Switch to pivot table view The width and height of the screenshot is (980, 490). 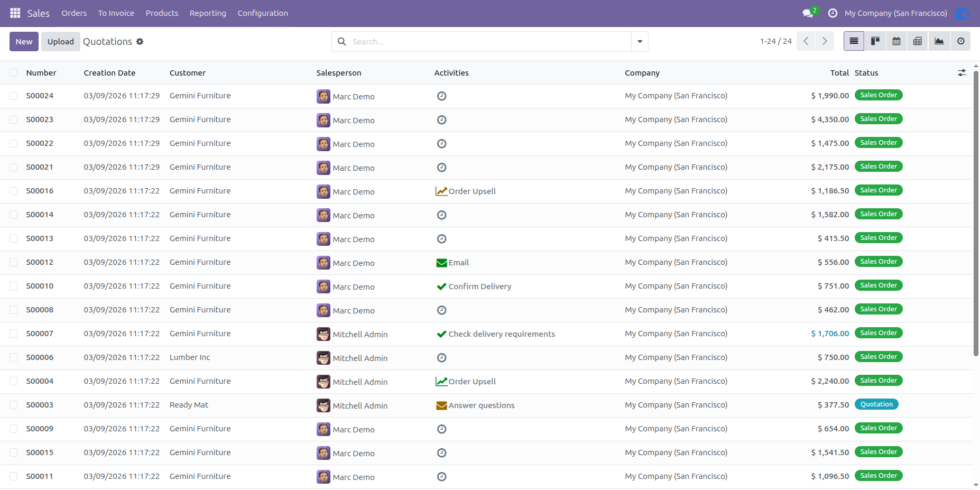coord(918,41)
